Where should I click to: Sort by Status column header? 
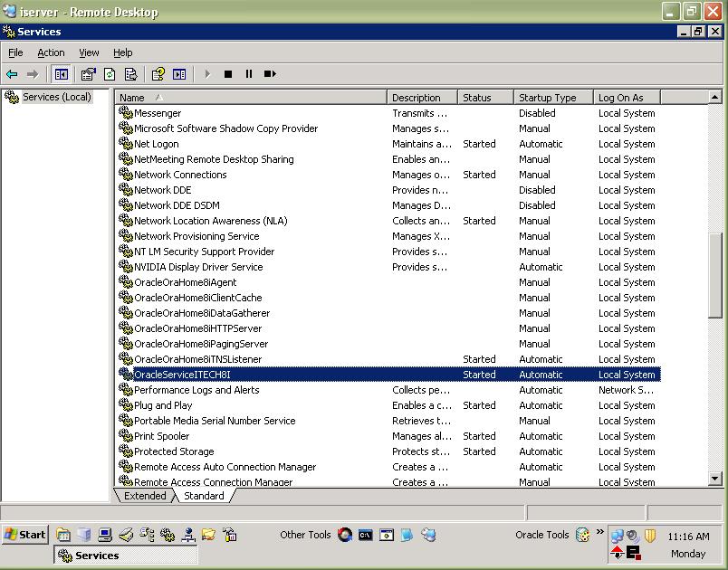coord(485,98)
